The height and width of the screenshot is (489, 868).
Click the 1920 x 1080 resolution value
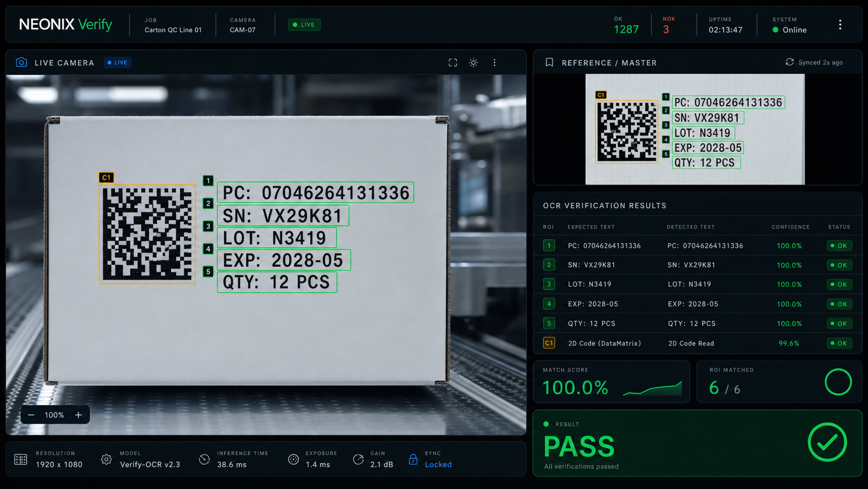pos(59,465)
